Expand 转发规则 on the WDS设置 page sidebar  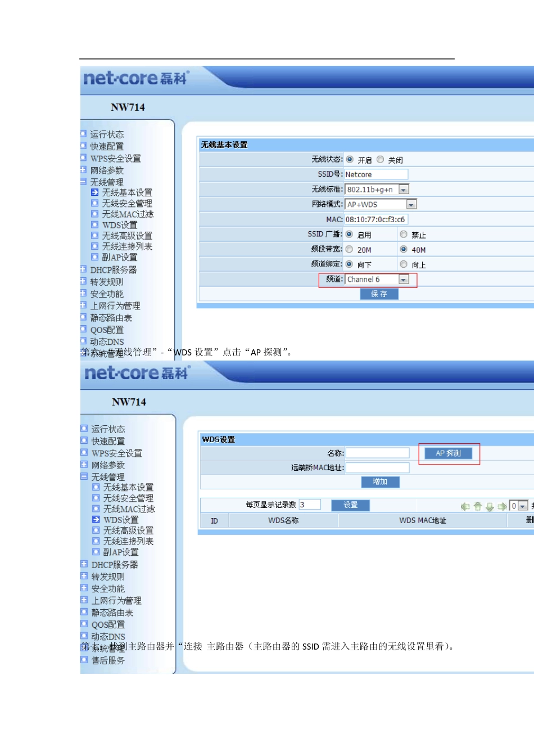pyautogui.click(x=84, y=575)
